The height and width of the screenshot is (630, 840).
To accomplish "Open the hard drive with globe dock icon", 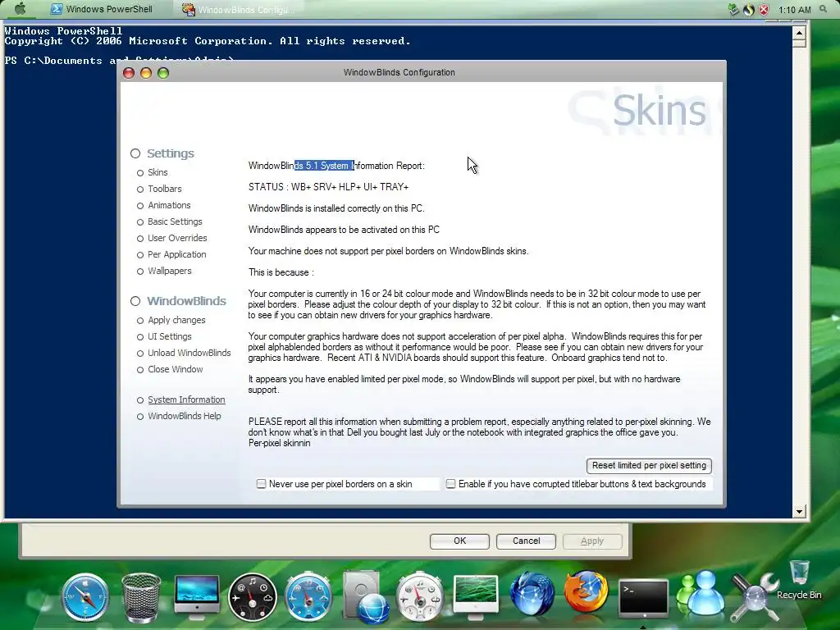I will click(x=365, y=597).
